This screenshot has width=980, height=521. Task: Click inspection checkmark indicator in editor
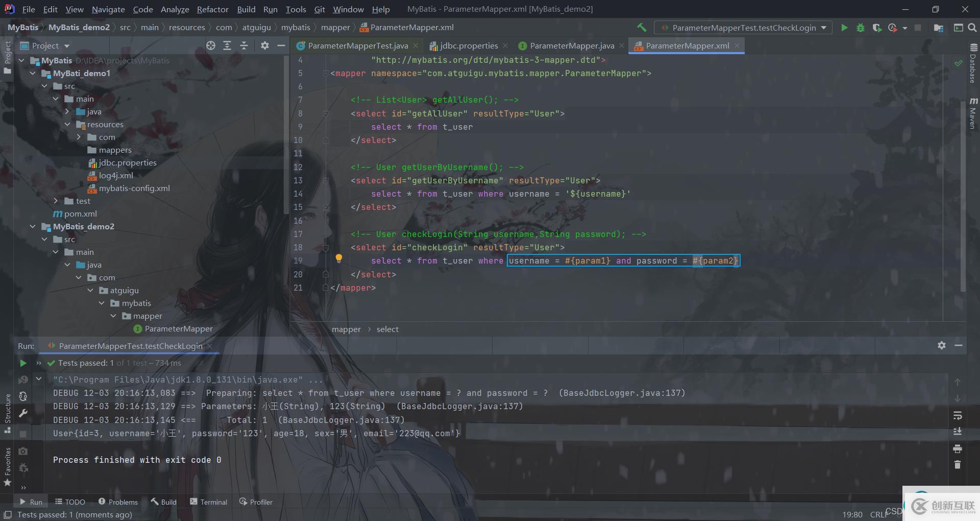tap(958, 63)
